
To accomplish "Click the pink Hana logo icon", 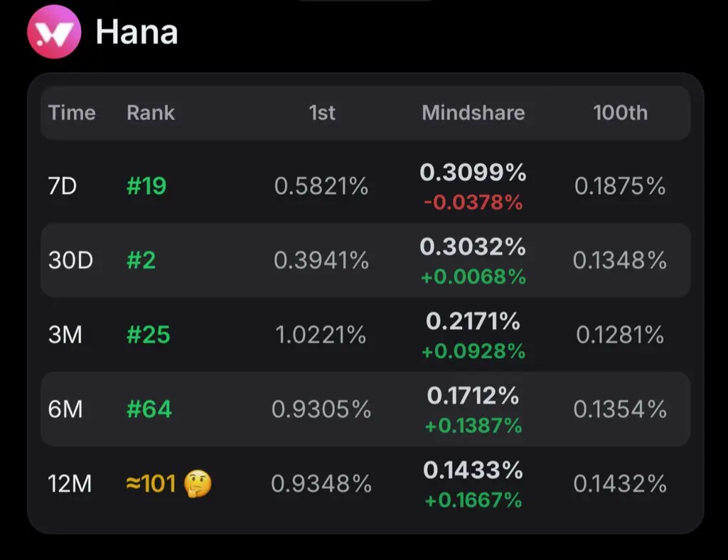I will [54, 31].
